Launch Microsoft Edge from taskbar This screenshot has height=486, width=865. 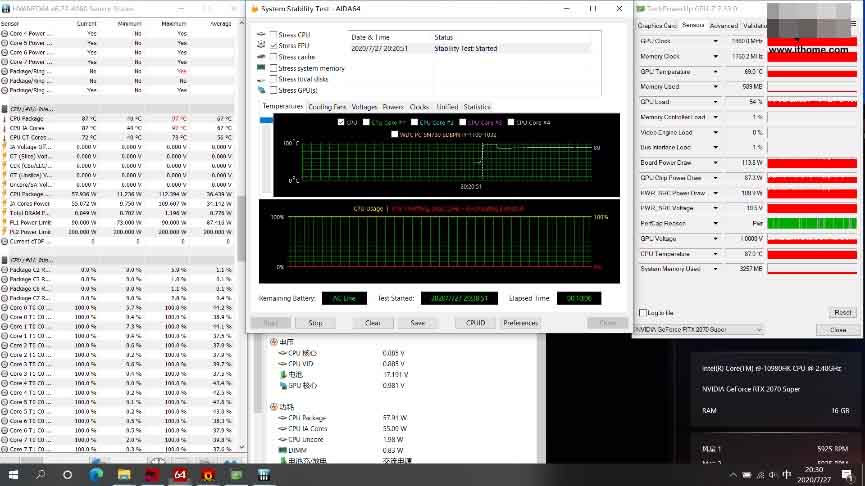96,474
